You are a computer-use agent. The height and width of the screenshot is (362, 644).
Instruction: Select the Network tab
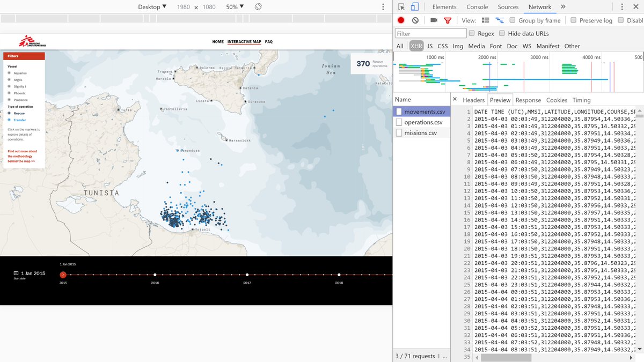point(540,7)
